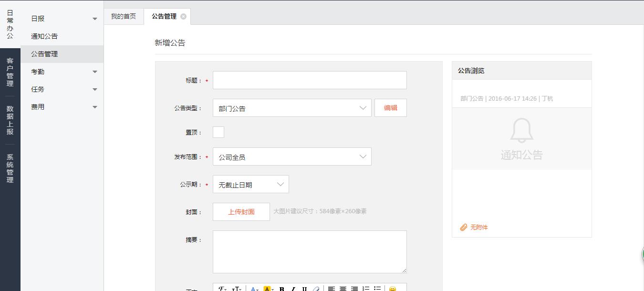Click the 上传封面 button

[x=241, y=212]
